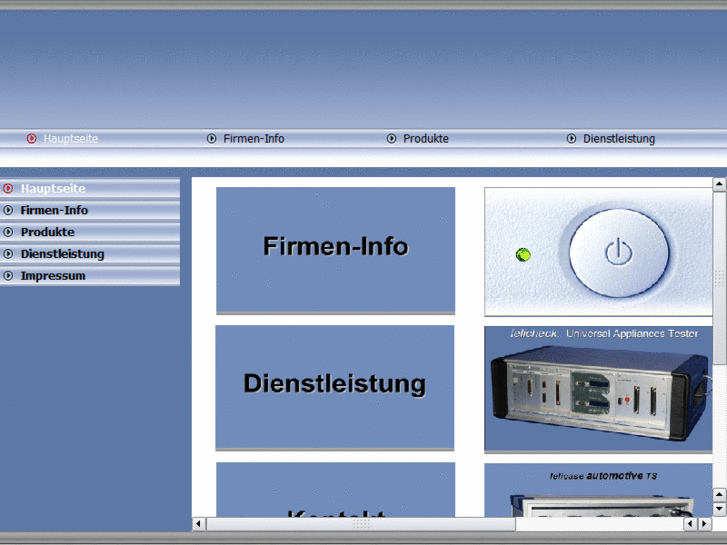
Task: Click the circle icon beside sidebar Impressum
Action: pyautogui.click(x=8, y=276)
